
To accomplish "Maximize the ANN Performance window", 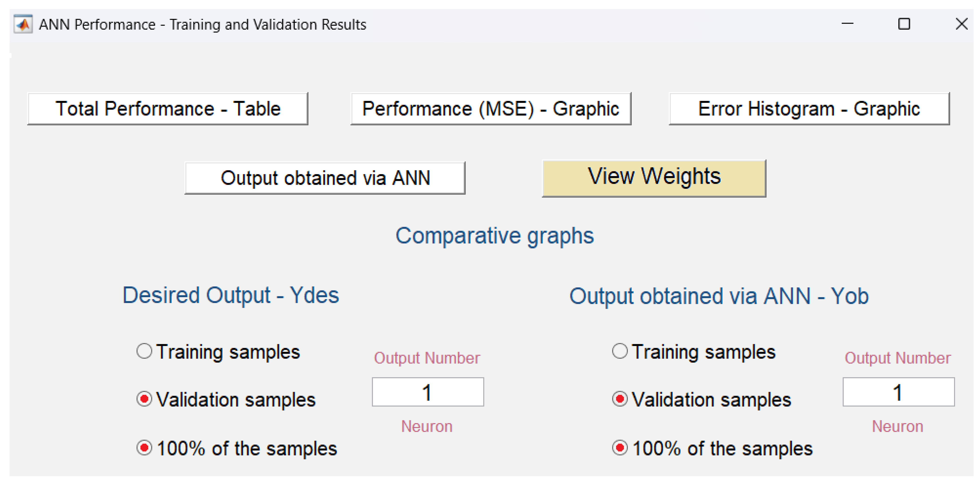I will click(904, 24).
